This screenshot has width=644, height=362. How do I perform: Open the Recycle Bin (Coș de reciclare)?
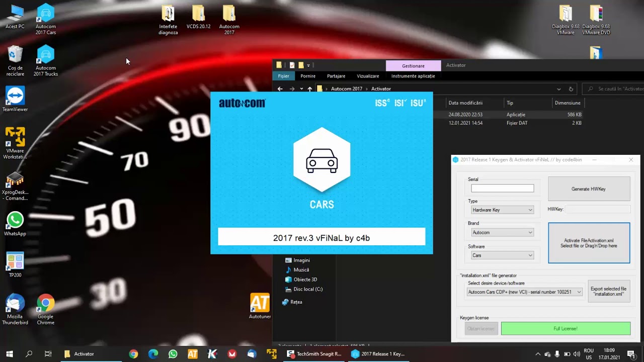pyautogui.click(x=15, y=60)
